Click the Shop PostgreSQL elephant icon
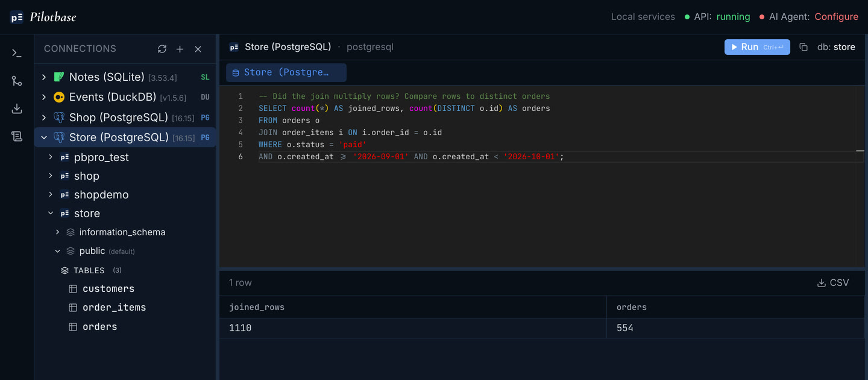868x380 pixels. click(x=59, y=117)
